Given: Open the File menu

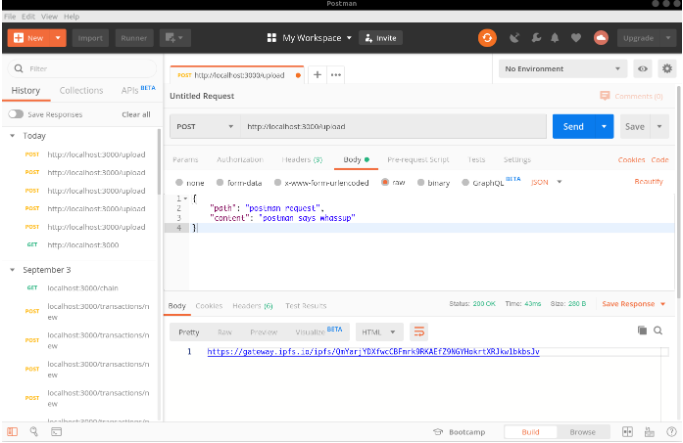Looking at the screenshot, I should pos(10,17).
